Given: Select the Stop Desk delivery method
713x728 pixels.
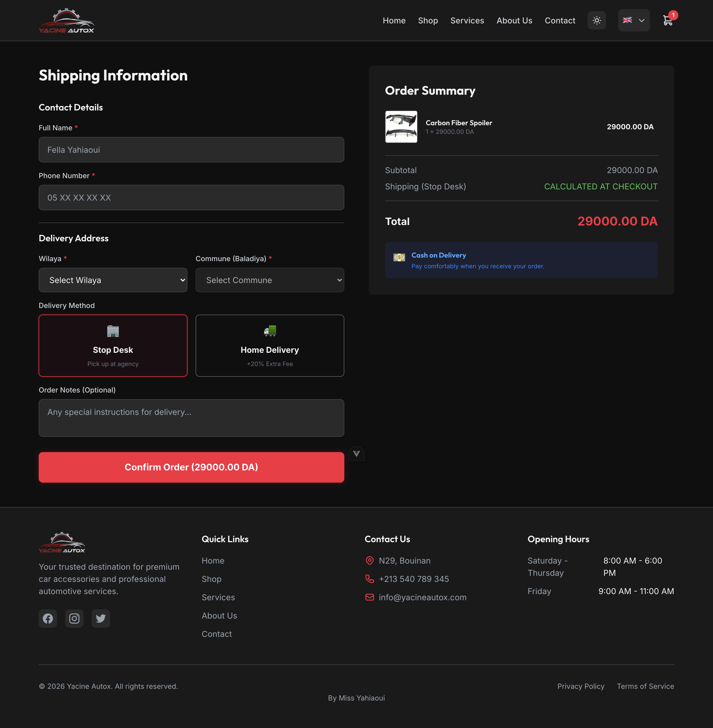Looking at the screenshot, I should click(x=113, y=345).
